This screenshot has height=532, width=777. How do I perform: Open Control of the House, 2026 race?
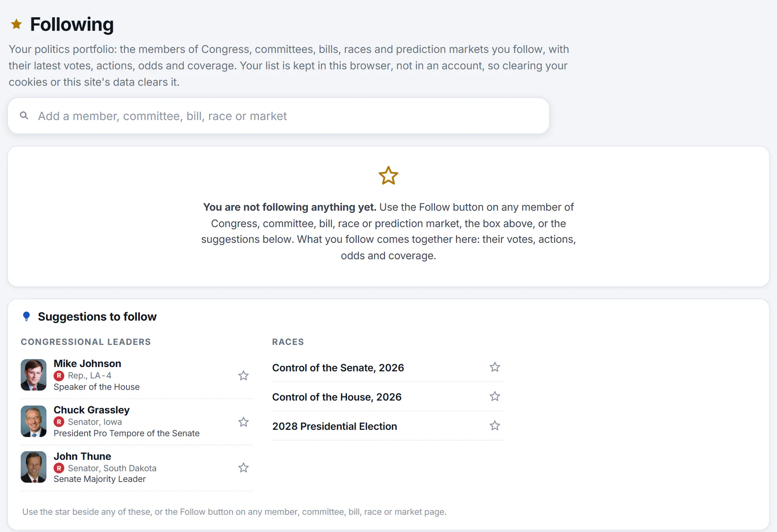point(337,397)
